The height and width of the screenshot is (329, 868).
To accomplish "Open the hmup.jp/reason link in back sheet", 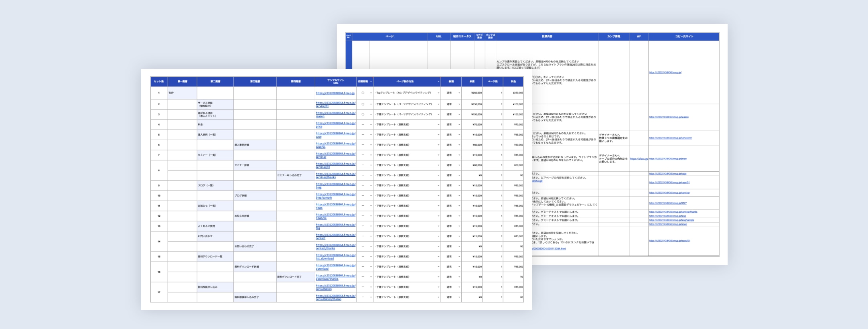I will tap(669, 117).
